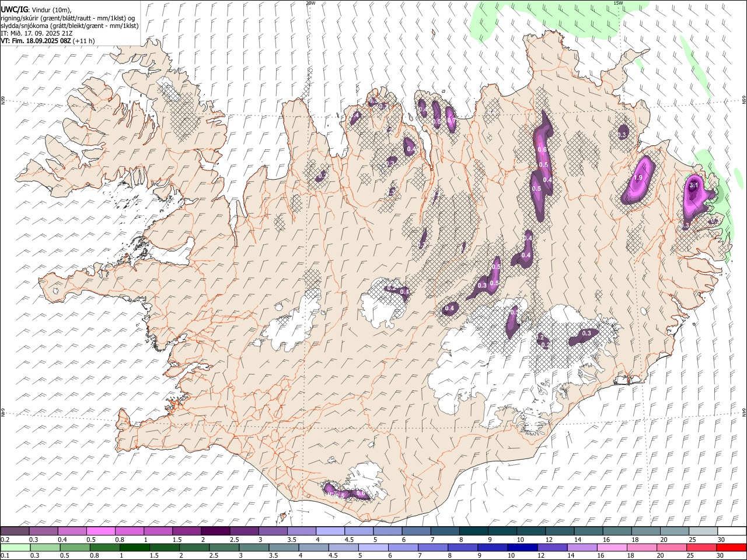
Task: Click the 0.2 label in the upper legend row
Action: pos(5,539)
